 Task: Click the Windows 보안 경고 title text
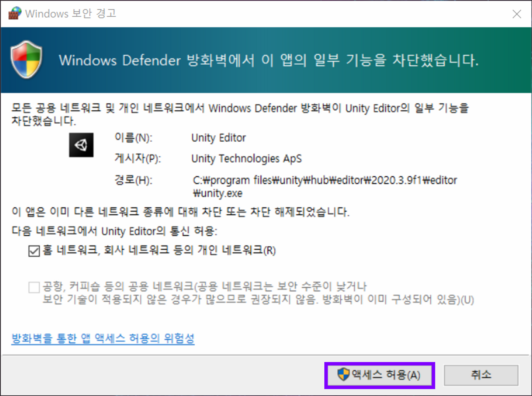(71, 13)
